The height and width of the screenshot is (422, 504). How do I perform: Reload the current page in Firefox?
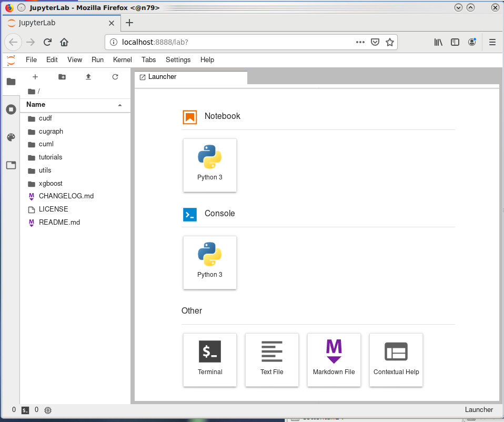click(47, 42)
